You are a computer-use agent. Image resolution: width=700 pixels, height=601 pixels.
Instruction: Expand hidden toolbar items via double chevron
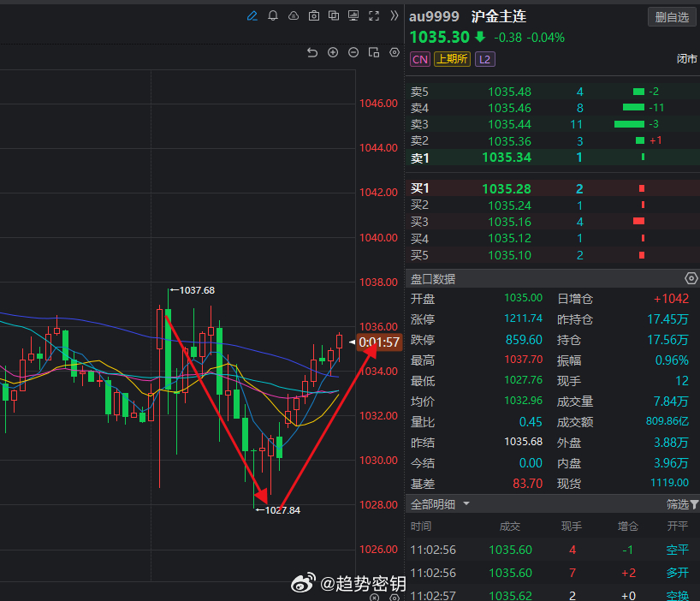click(x=393, y=15)
